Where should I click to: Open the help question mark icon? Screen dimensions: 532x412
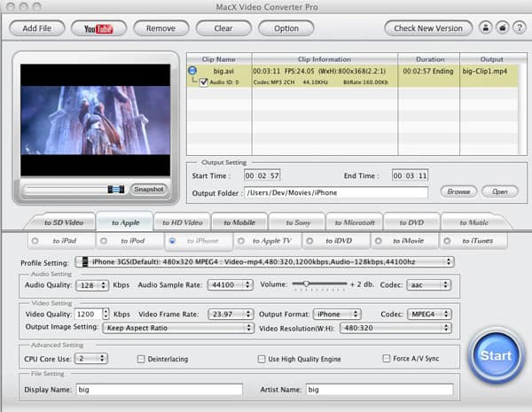(519, 27)
